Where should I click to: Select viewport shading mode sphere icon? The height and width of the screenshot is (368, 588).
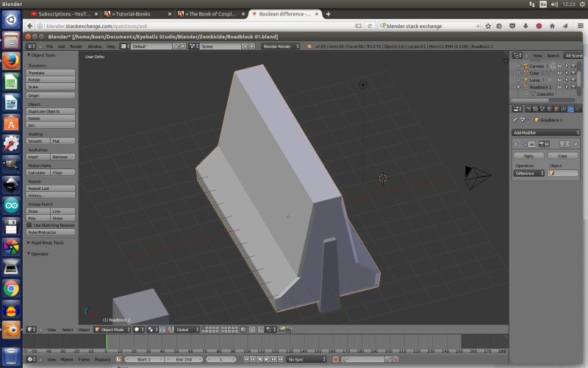pyautogui.click(x=138, y=330)
